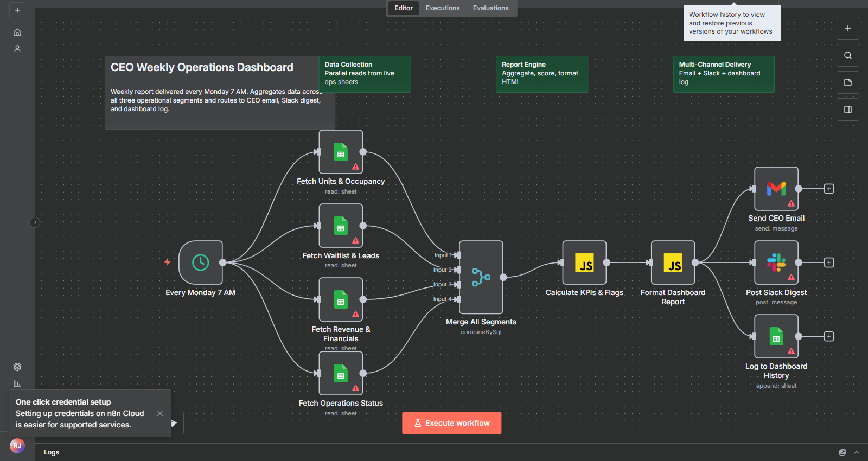
Task: Open the node search magnifier button
Action: point(848,55)
